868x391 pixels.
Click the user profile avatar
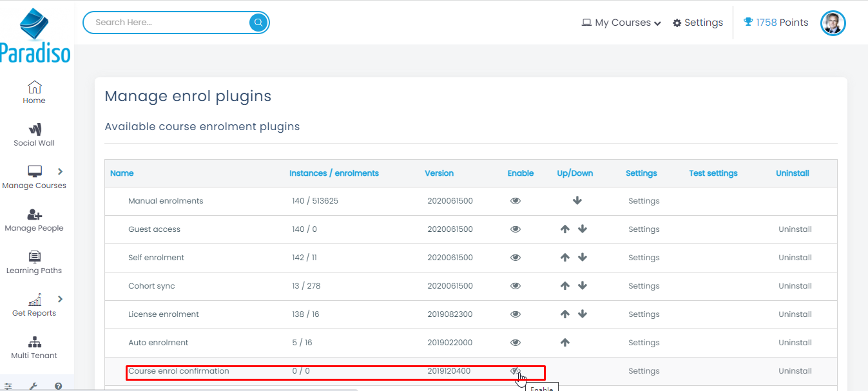833,23
